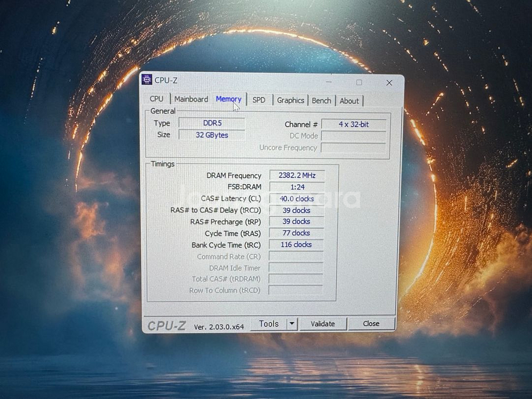The height and width of the screenshot is (399, 532).
Task: Go to the About tab
Action: click(x=349, y=101)
